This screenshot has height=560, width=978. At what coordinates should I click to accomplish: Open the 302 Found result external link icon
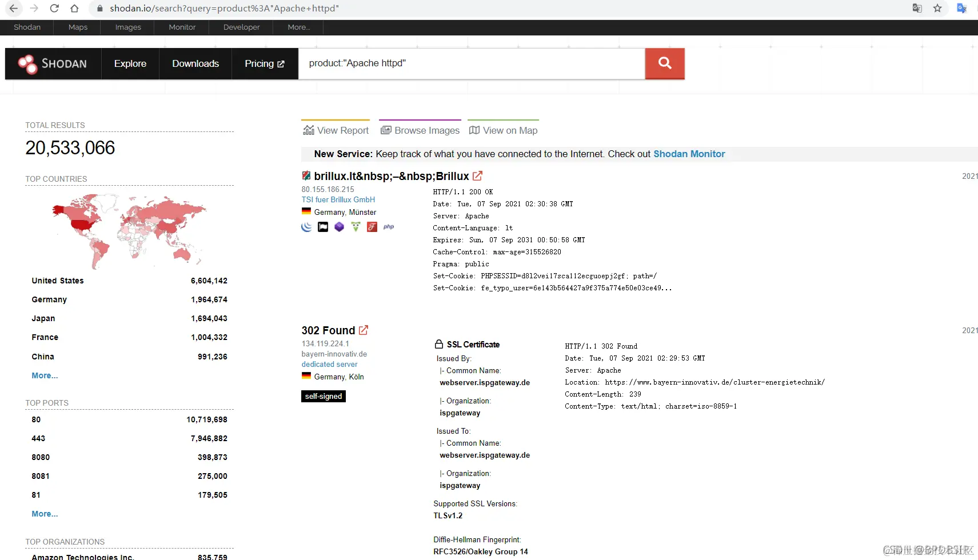(x=364, y=330)
